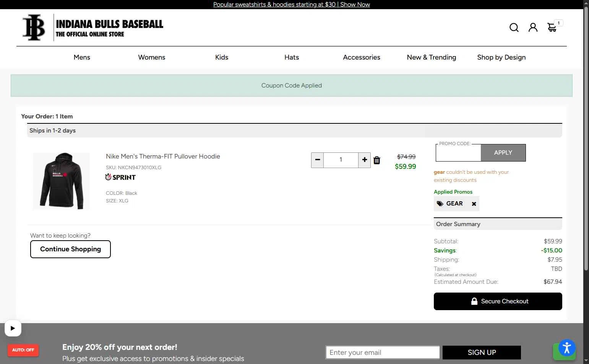
Task: Open the accessibility widget icon
Action: point(567,348)
